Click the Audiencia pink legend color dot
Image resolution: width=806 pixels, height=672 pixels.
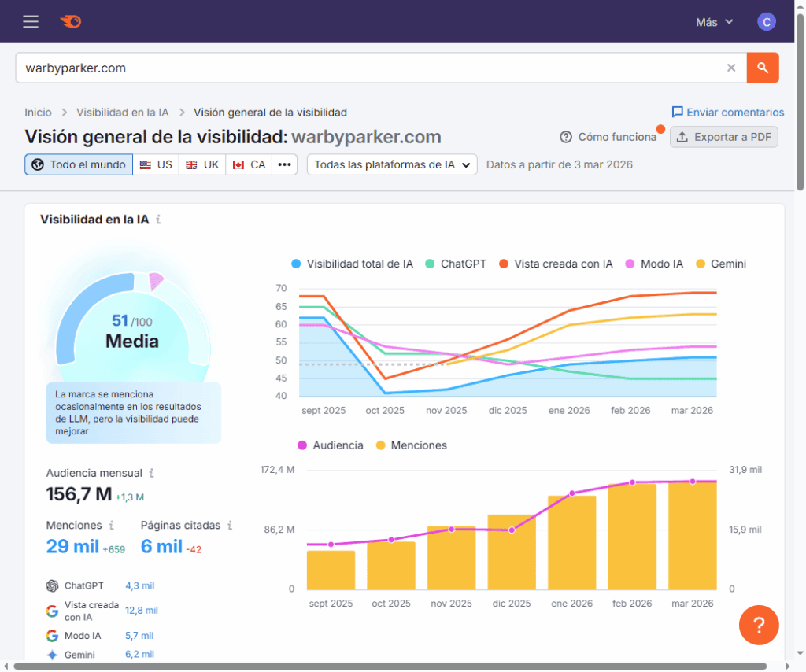302,445
